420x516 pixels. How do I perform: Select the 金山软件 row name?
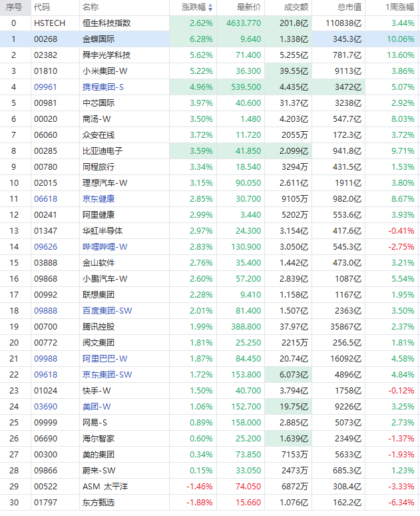pos(99,263)
